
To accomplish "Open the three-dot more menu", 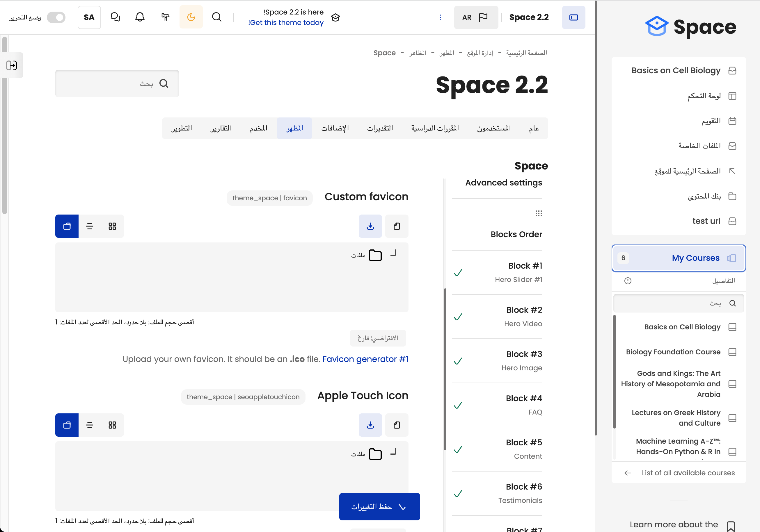I will [440, 17].
